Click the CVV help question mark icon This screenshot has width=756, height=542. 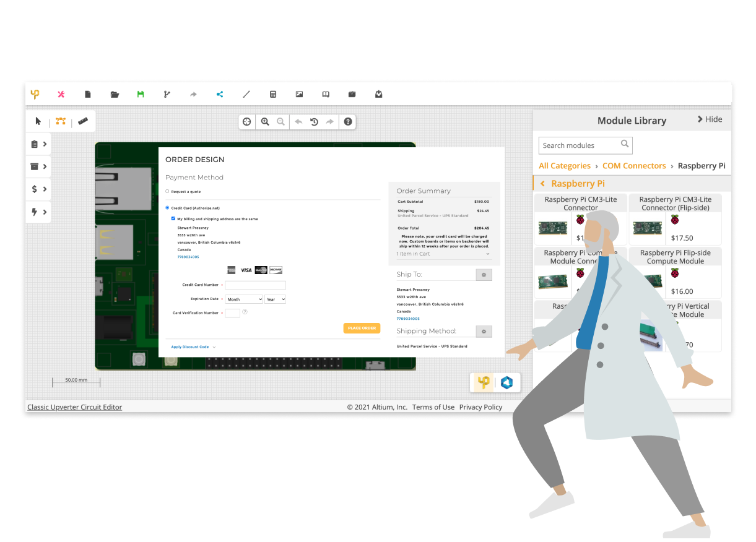pos(245,312)
